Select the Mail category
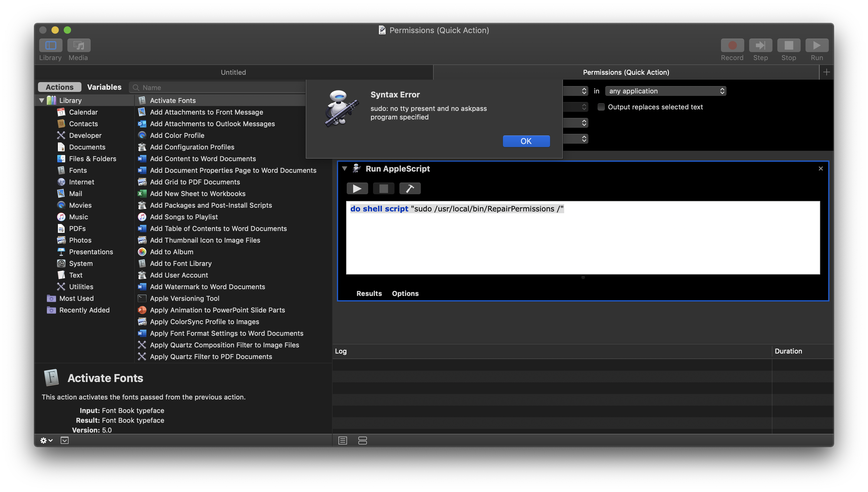The width and height of the screenshot is (868, 492). (x=75, y=194)
